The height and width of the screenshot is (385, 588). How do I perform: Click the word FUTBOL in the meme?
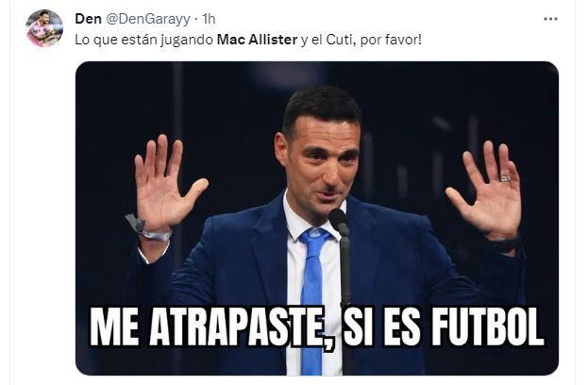(488, 326)
